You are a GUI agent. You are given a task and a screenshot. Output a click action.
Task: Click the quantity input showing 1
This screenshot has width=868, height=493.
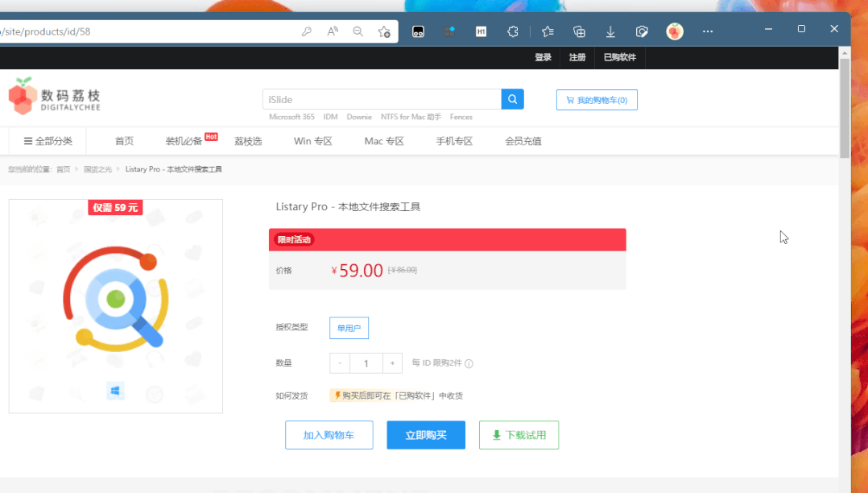click(x=366, y=363)
